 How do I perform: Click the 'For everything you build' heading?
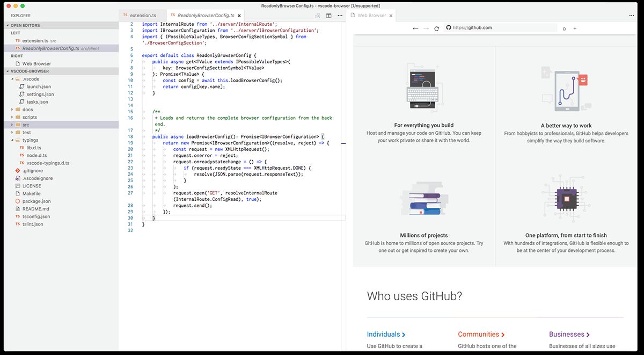coord(424,125)
